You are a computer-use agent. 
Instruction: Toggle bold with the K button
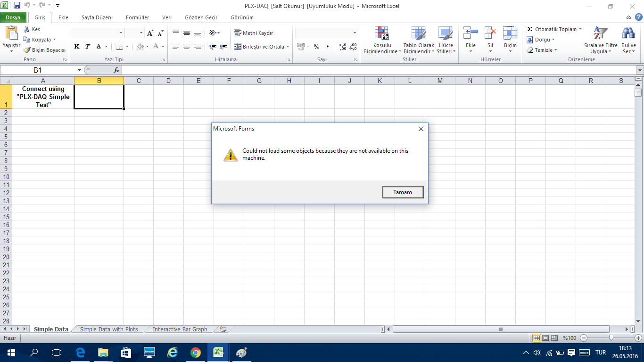tap(76, 47)
